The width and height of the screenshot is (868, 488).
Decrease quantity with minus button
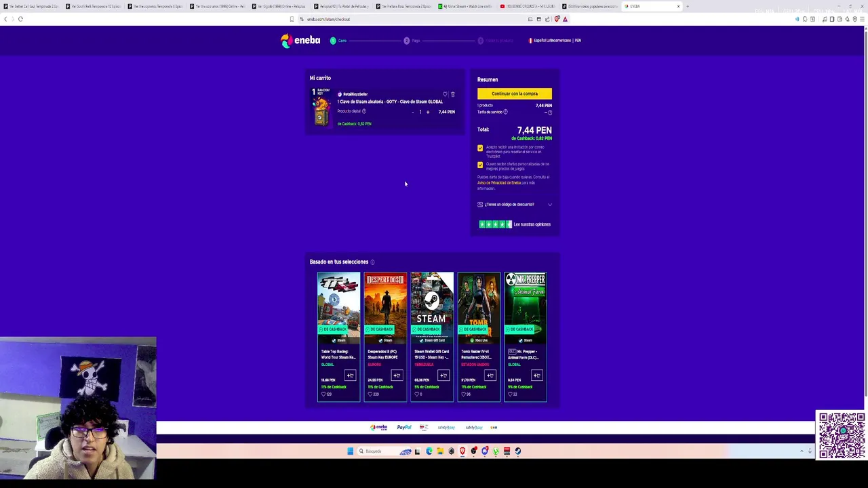[412, 112]
